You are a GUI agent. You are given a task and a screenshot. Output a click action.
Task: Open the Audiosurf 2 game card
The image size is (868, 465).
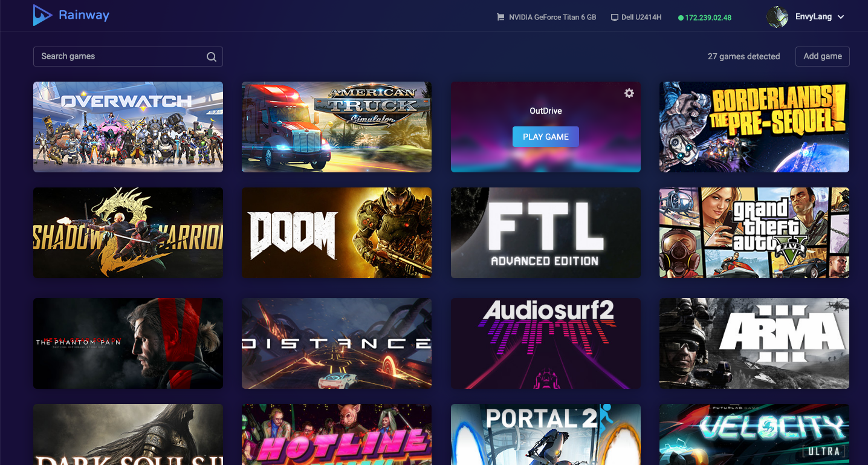(546, 343)
